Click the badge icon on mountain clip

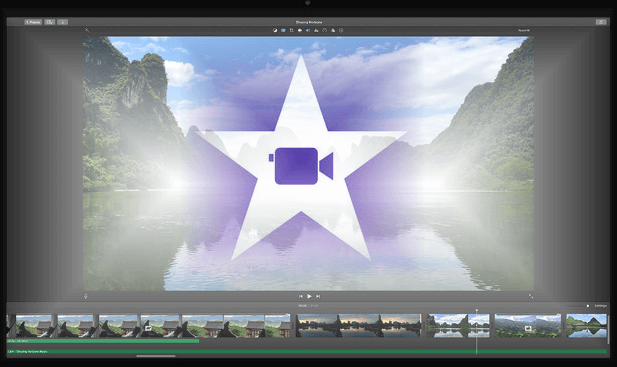click(528, 328)
